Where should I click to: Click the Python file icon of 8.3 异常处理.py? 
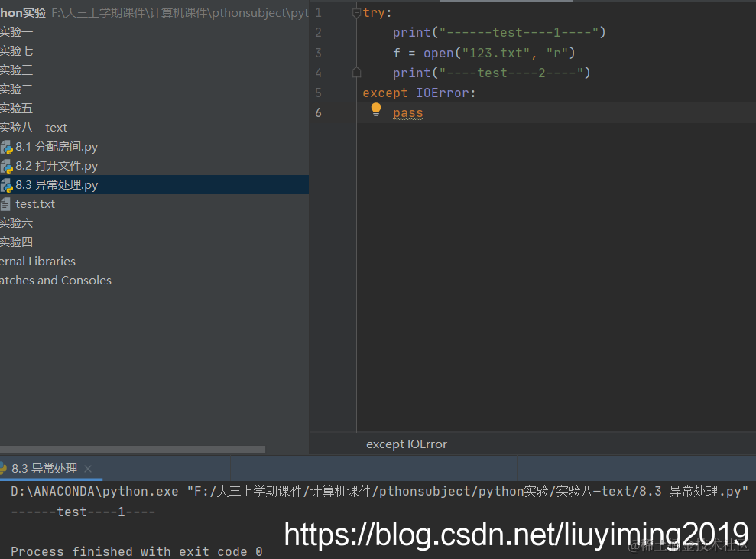pyautogui.click(x=6, y=185)
